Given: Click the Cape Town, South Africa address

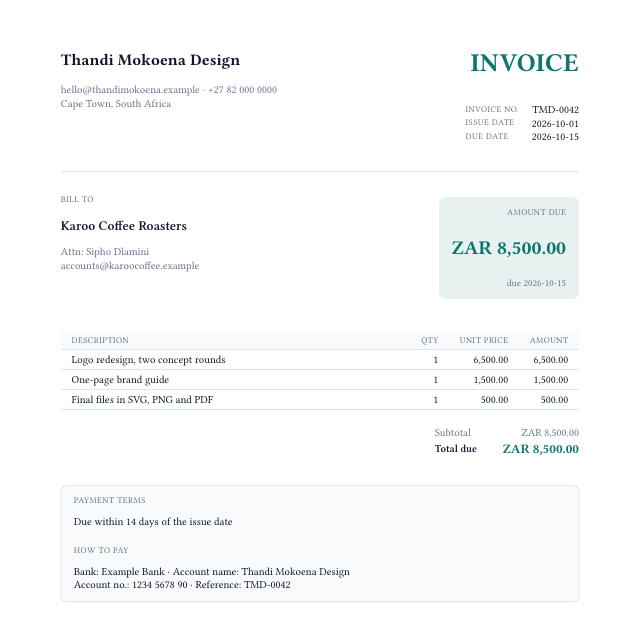Looking at the screenshot, I should coord(116,104).
